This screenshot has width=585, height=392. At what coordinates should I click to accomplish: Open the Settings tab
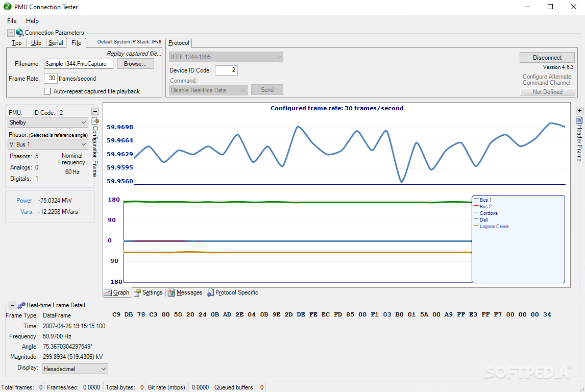point(149,293)
